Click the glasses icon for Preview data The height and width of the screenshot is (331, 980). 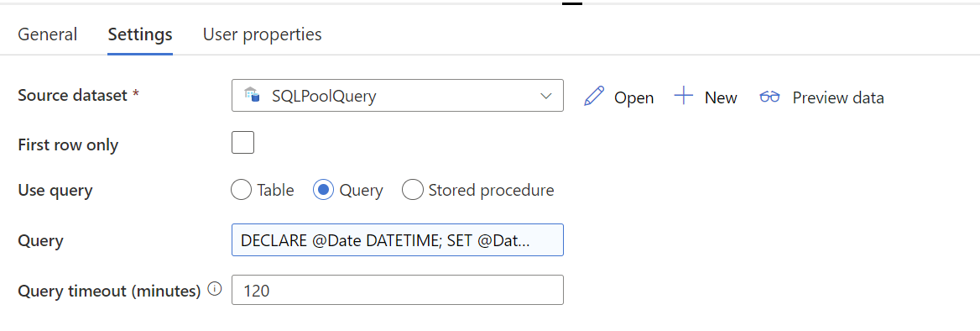pos(769,97)
